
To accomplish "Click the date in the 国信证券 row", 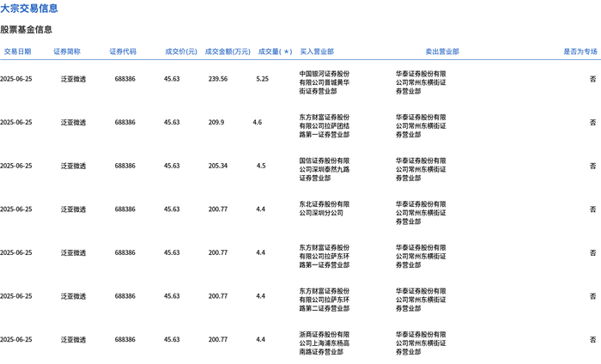I will coord(16,166).
